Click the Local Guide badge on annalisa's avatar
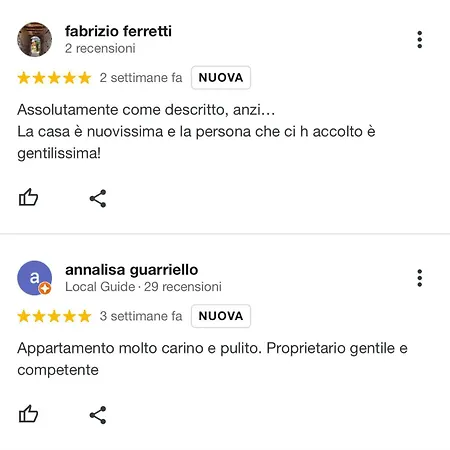Viewport: 450px width, 450px height. tap(45, 288)
